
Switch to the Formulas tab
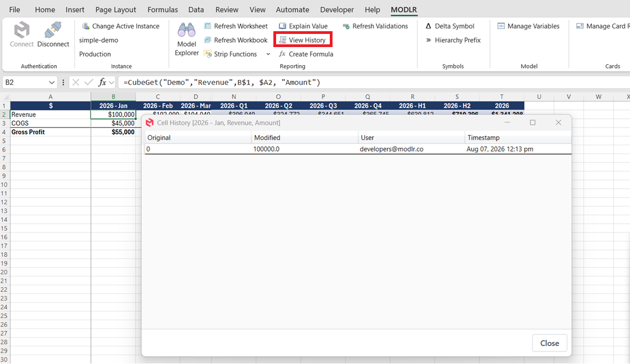click(163, 10)
